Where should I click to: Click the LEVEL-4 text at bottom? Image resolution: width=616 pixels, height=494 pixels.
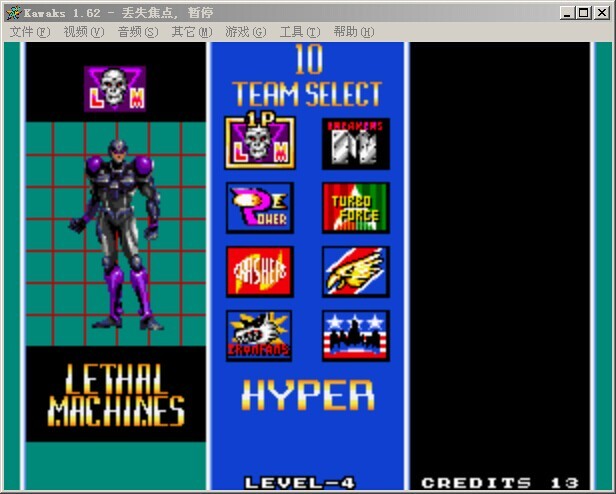(x=300, y=483)
